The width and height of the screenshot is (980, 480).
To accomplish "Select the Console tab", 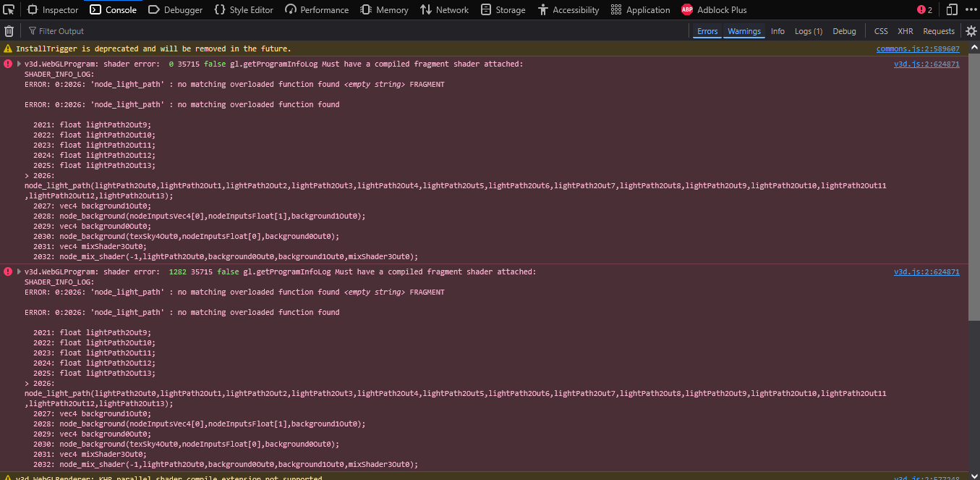I will [113, 10].
